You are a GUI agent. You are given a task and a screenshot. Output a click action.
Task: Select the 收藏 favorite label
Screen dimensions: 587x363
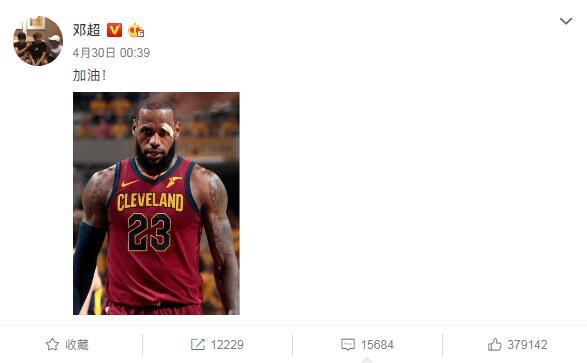pyautogui.click(x=77, y=345)
